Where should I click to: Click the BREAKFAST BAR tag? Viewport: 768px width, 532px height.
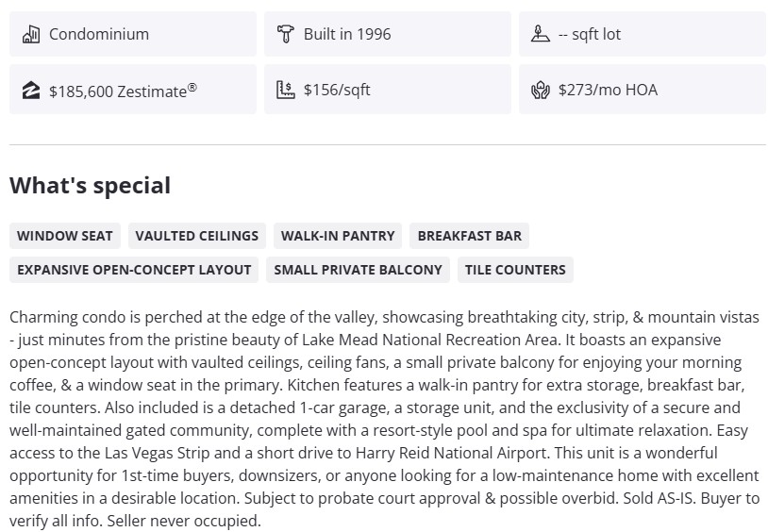pyautogui.click(x=469, y=236)
